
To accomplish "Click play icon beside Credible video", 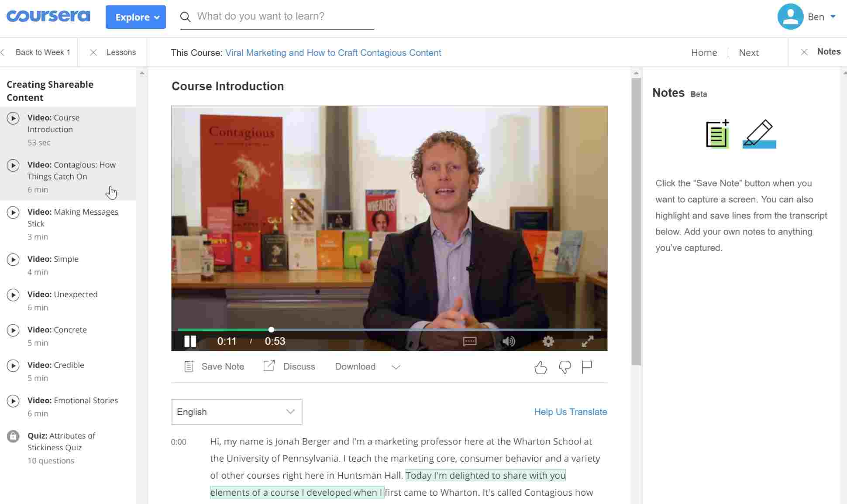I will point(13,366).
